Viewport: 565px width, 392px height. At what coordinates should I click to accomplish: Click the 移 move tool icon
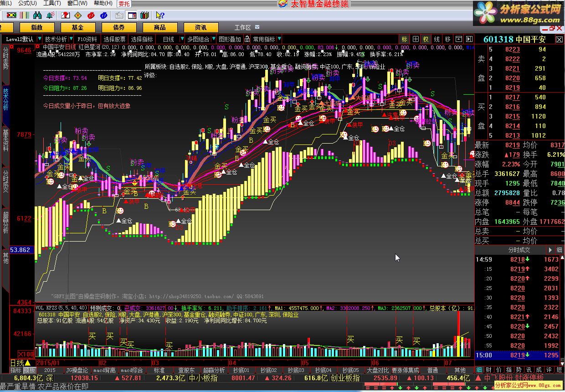click(x=447, y=39)
